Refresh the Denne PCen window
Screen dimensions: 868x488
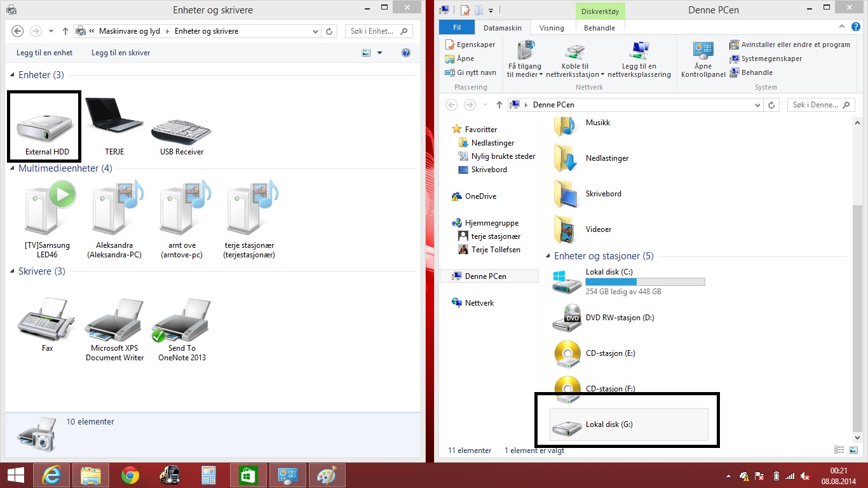773,105
